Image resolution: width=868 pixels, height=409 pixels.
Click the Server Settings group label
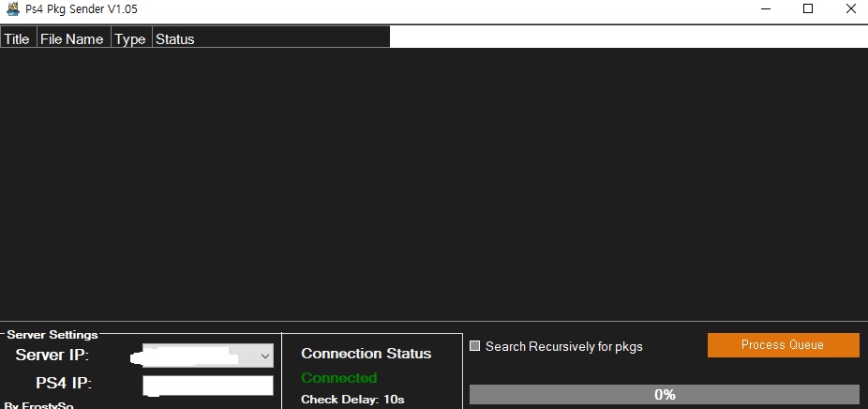tap(52, 335)
